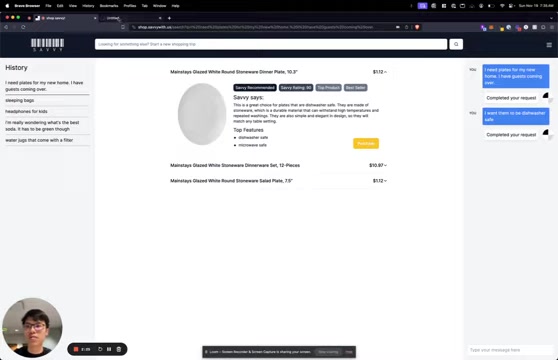Viewport: 558px width, 360px height.
Task: Click the yellow Purchase button
Action: (x=366, y=143)
